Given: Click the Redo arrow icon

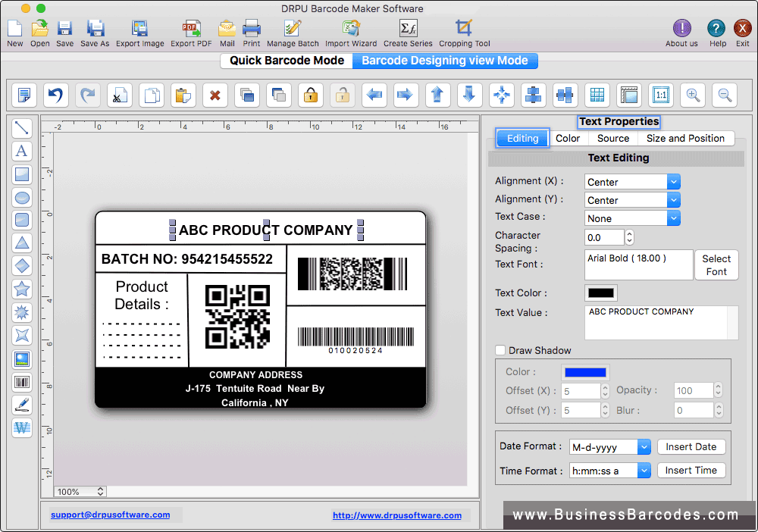Looking at the screenshot, I should tap(87, 95).
